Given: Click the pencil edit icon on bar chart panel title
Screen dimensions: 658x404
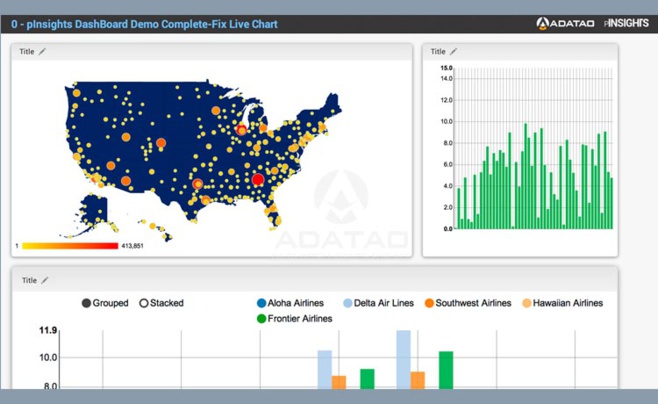Looking at the screenshot, I should 453,52.
